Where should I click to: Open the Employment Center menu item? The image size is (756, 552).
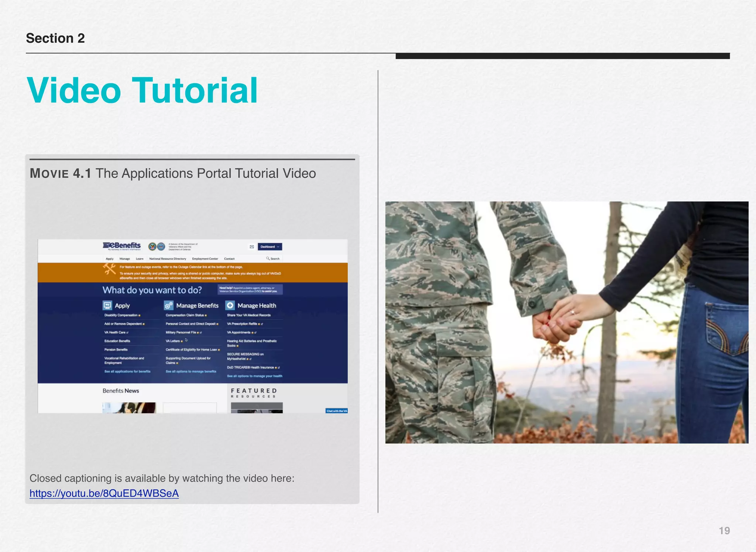[x=205, y=259]
